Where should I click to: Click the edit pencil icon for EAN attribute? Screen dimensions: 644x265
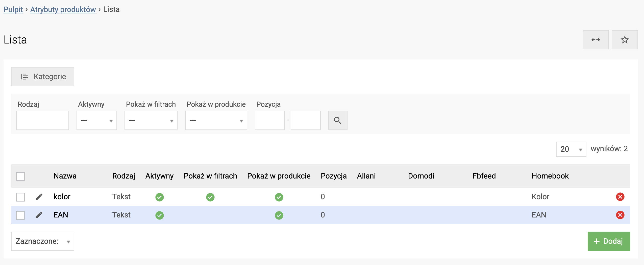point(39,215)
